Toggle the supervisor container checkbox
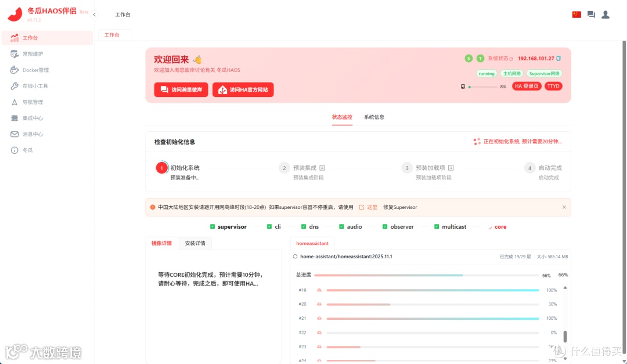This screenshot has height=364, width=627. pyautogui.click(x=211, y=226)
